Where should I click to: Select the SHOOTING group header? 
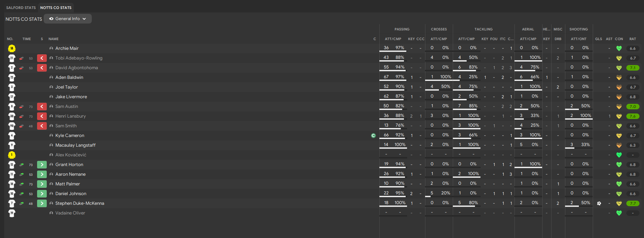coord(579,29)
